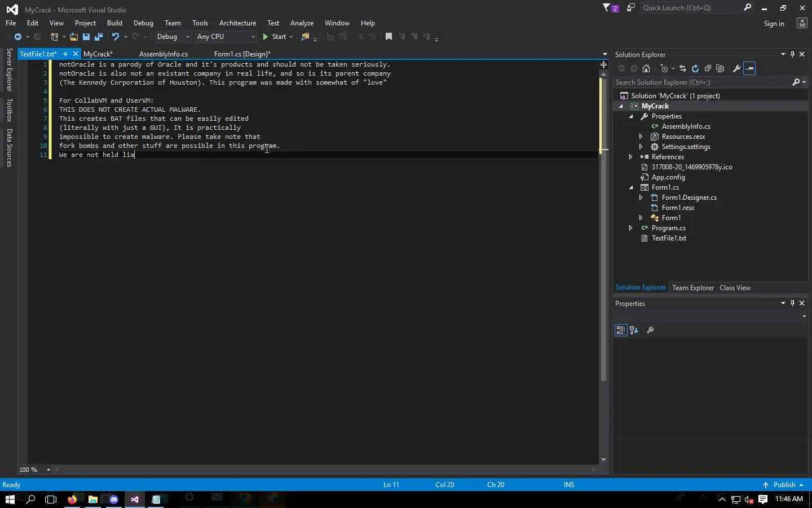Open the Any CPU platform dropdown
Viewport: 812px width, 508px height.
226,37
